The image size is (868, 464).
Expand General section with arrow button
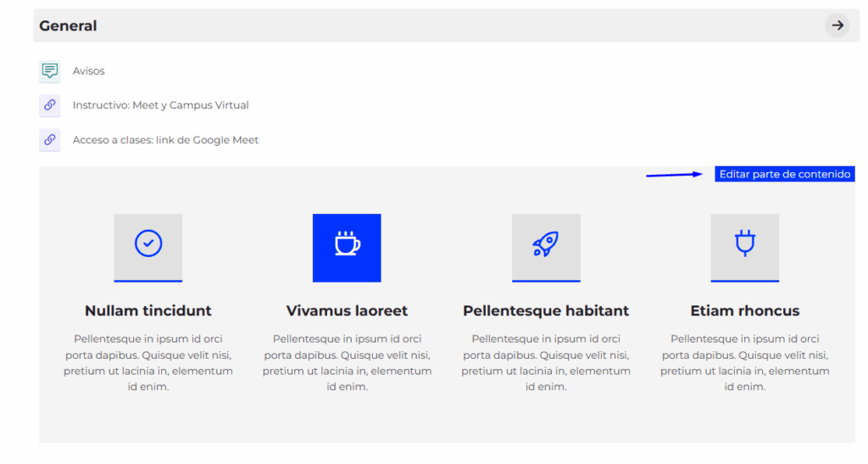coord(837,25)
